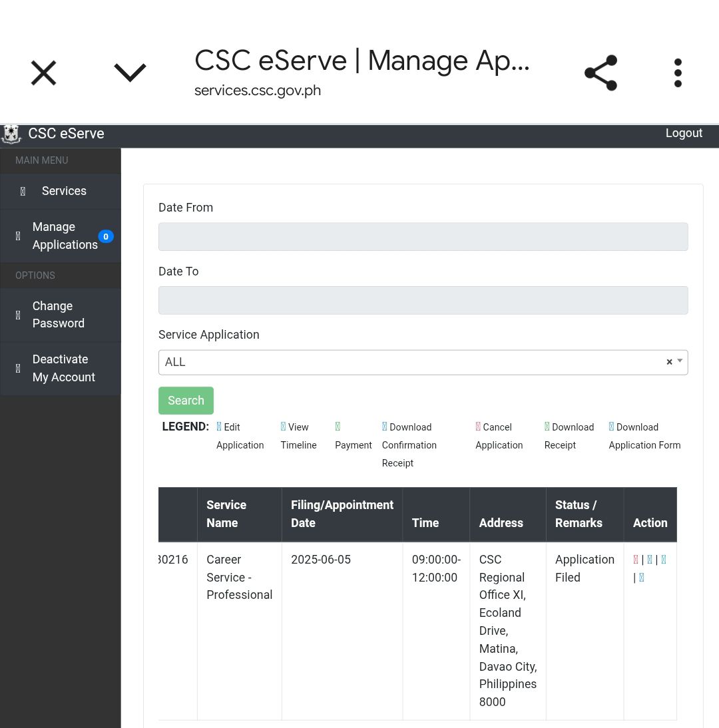Click the Address column header
719x728 pixels.
508,514
